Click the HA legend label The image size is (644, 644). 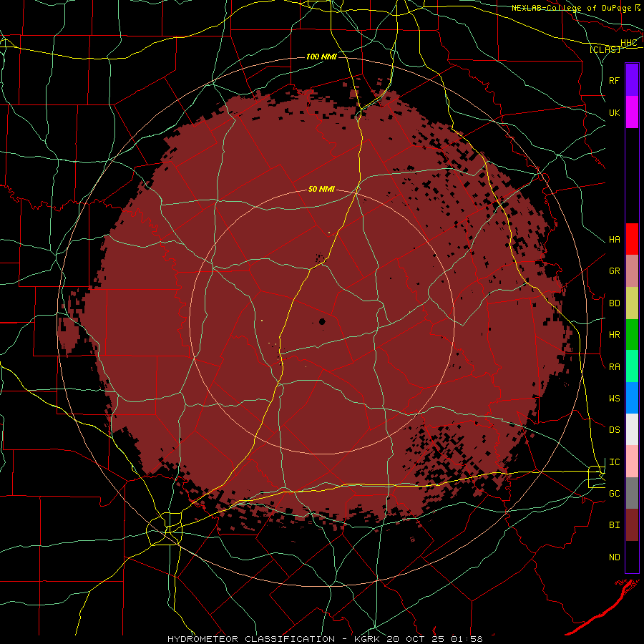(x=615, y=240)
